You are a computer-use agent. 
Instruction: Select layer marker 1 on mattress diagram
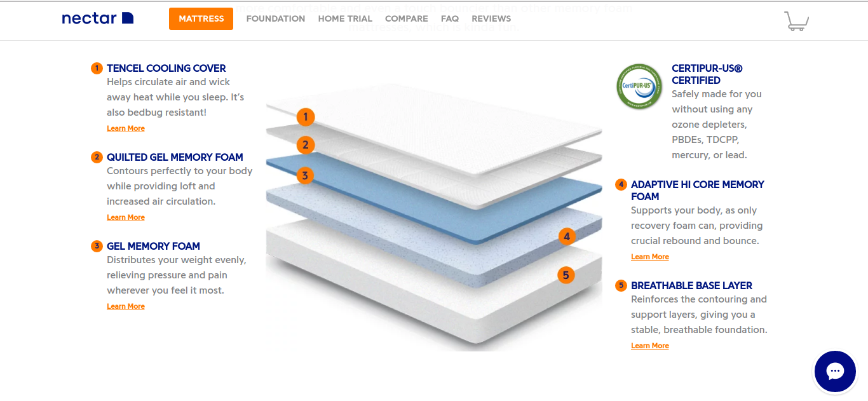pyautogui.click(x=306, y=117)
